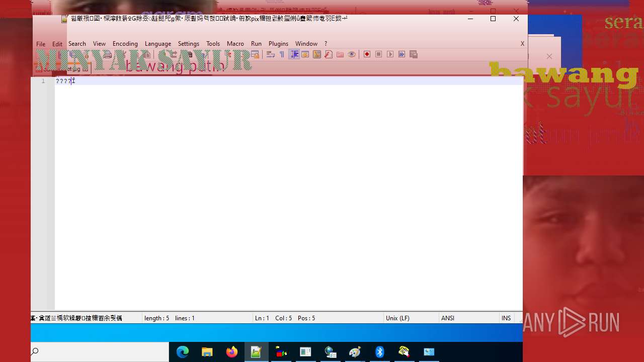Close document with menu bar X

(522, 44)
